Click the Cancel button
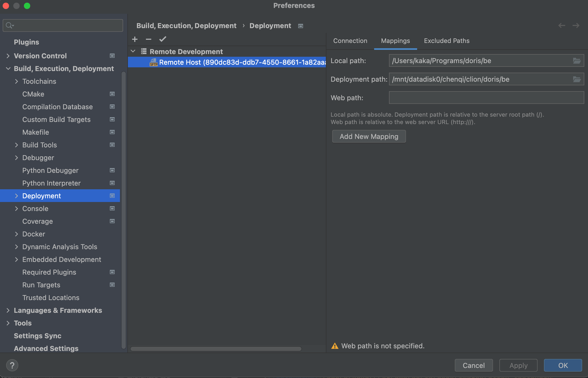This screenshot has width=588, height=378. point(474,365)
